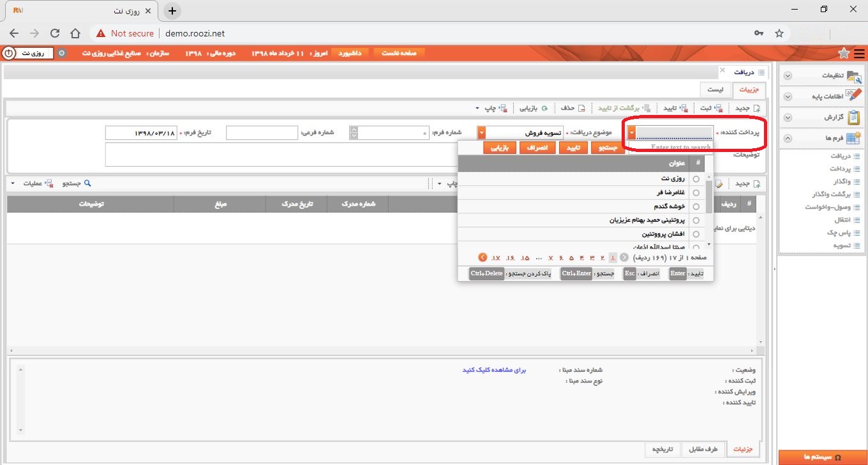Select پروتئینی حمید بهنام عزیزیان radio option
Image resolution: width=868 pixels, height=465 pixels.
coord(696,220)
